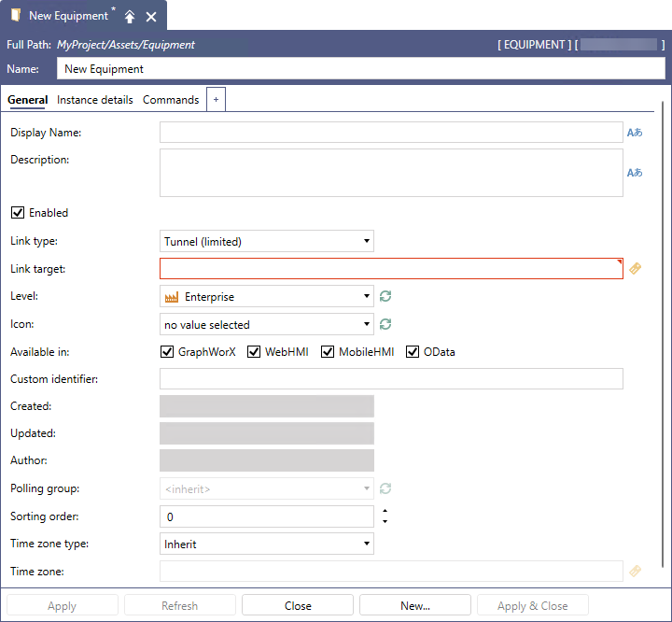
Task: Click into the Custom identifier field
Action: pyautogui.click(x=391, y=379)
